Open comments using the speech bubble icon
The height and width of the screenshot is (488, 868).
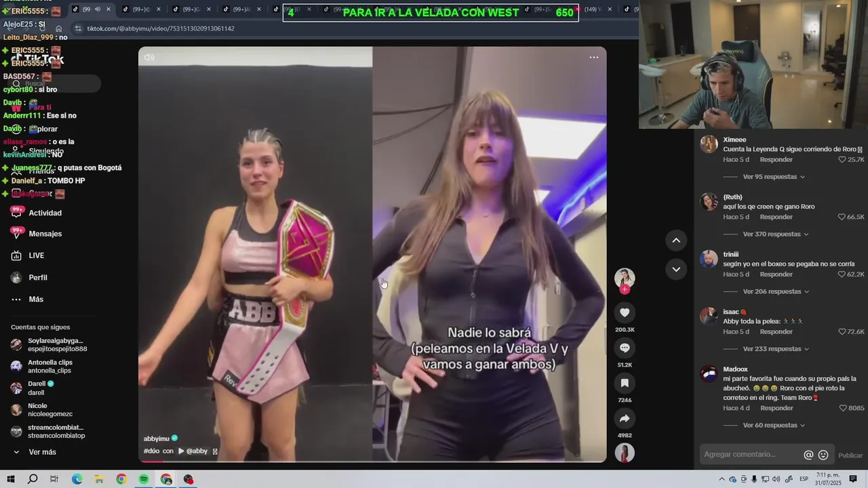coord(625,348)
